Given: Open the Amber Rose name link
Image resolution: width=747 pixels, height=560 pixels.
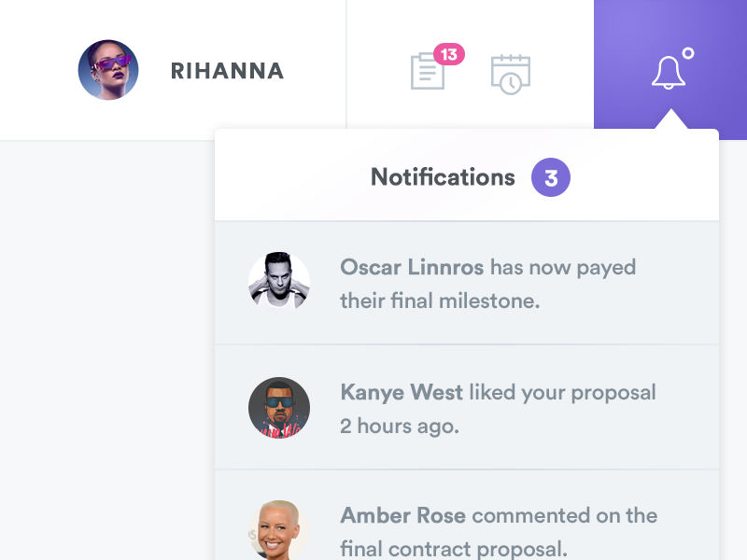Looking at the screenshot, I should coord(403,515).
